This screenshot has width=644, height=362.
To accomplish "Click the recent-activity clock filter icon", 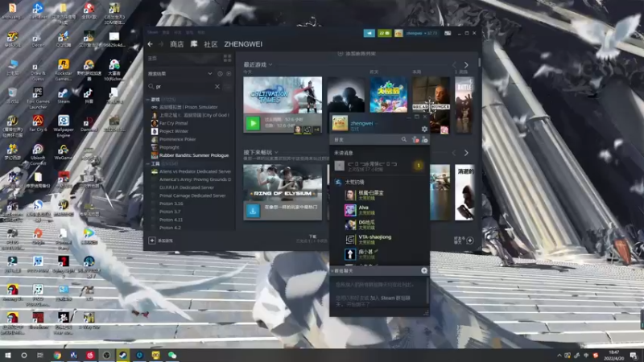I will pyautogui.click(x=220, y=74).
